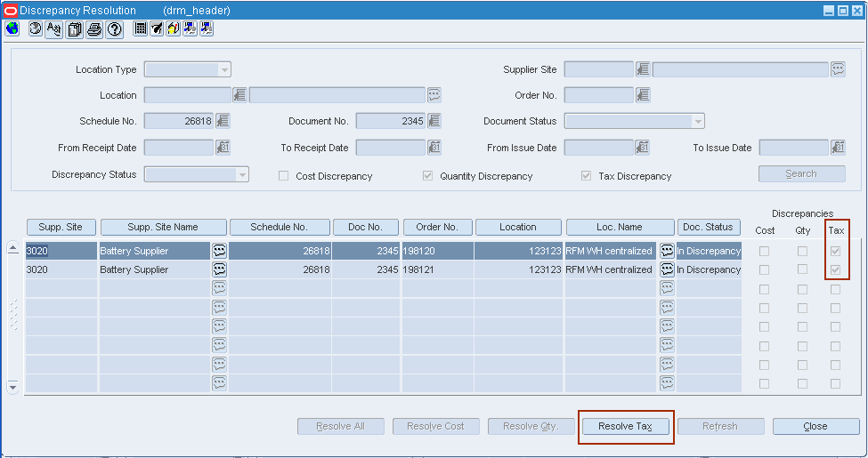
Task: Open supplier name comment icon for order 198121
Action: pyautogui.click(x=219, y=269)
